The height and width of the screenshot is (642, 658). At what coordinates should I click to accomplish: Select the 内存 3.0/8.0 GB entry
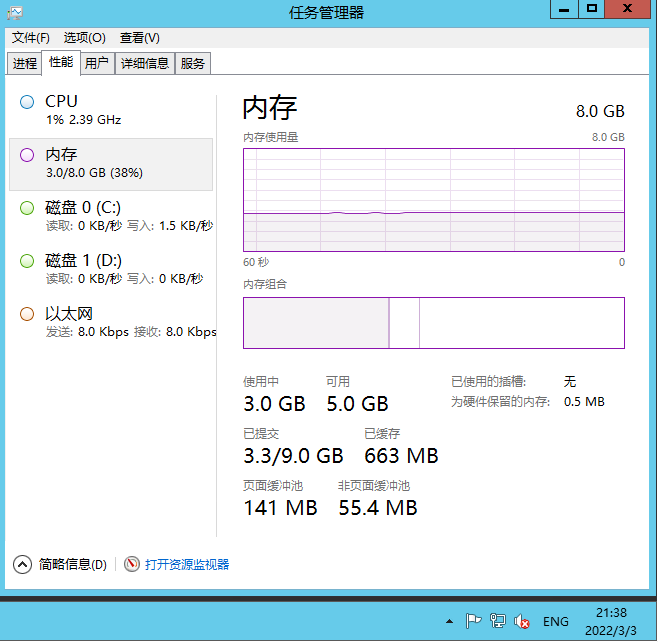point(111,164)
